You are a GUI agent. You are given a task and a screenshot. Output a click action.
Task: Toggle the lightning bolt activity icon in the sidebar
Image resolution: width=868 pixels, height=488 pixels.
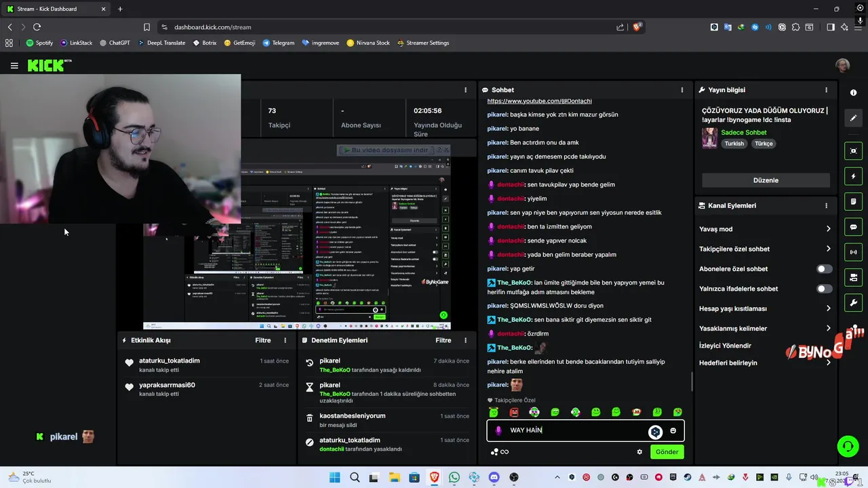pyautogui.click(x=853, y=176)
